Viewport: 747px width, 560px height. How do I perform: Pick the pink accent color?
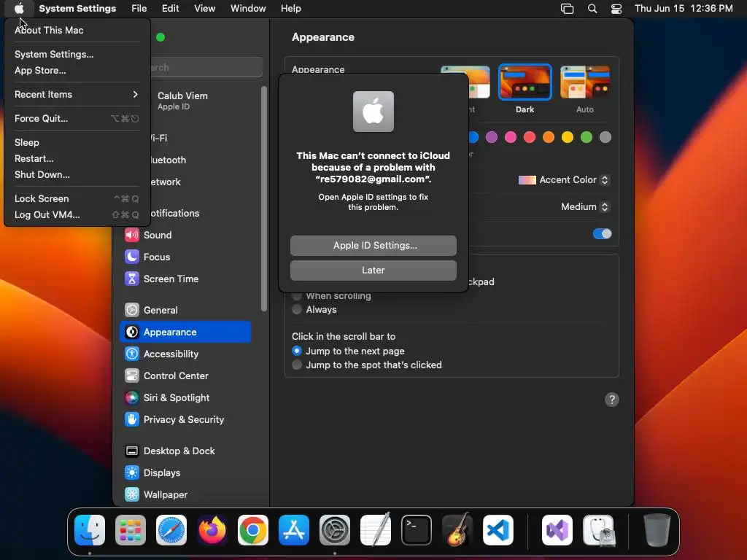point(510,138)
